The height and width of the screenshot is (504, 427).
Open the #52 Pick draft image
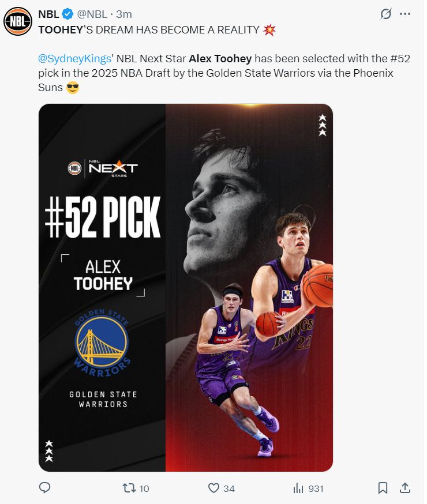[x=186, y=287]
